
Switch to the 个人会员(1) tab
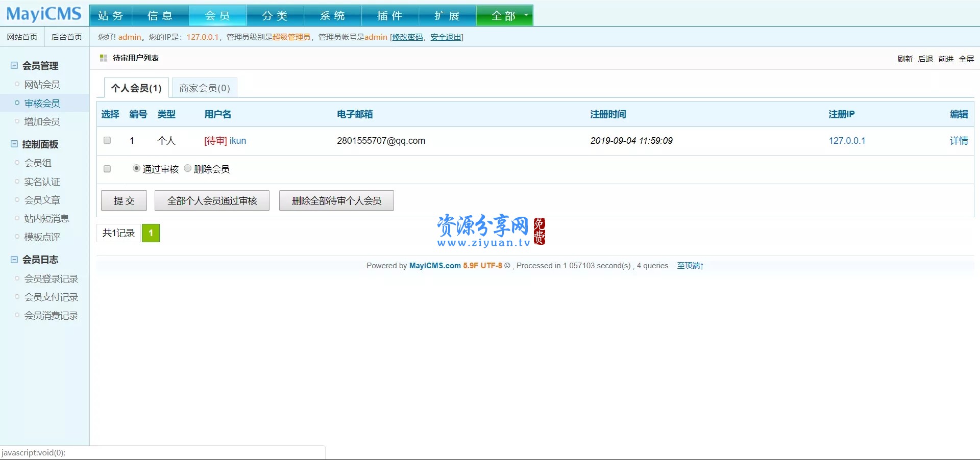click(x=136, y=88)
